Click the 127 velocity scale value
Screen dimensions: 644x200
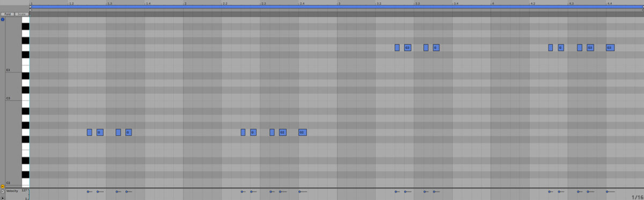(24, 190)
